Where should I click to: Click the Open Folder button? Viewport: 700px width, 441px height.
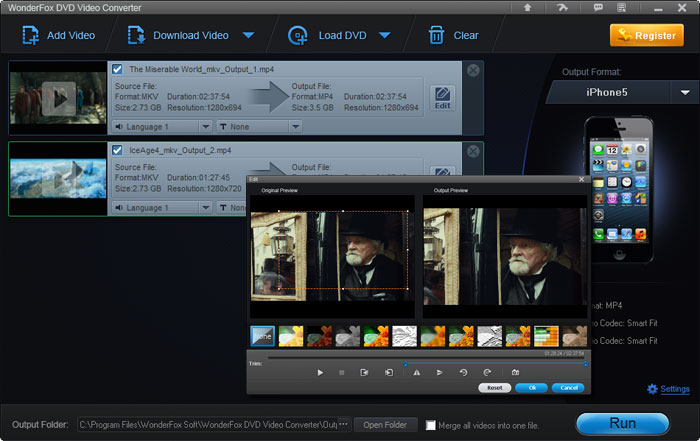click(x=384, y=424)
